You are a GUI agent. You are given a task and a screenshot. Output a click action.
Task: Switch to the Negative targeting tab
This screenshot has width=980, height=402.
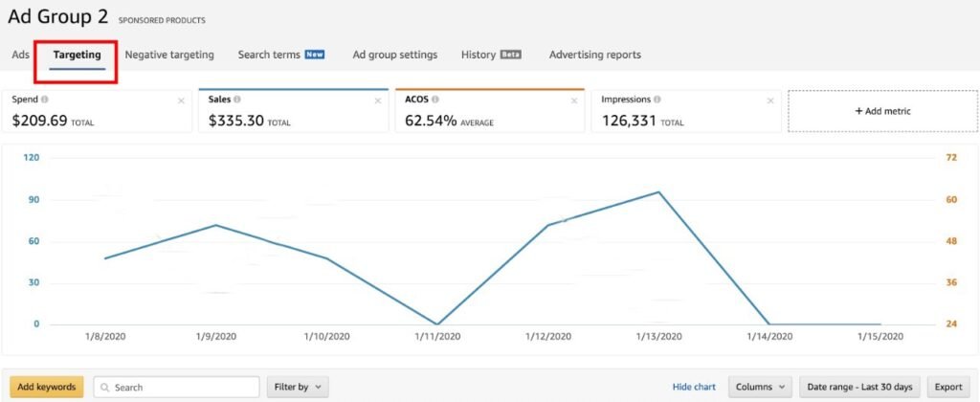(x=169, y=55)
